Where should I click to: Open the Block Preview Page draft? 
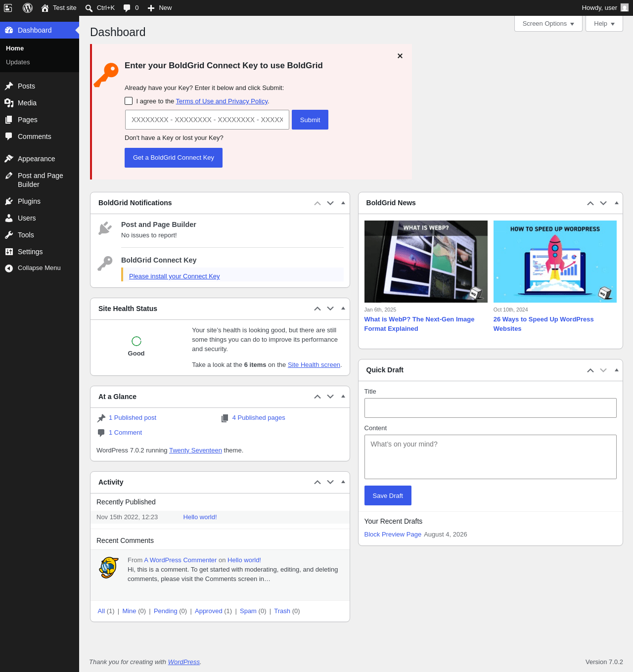(x=393, y=535)
